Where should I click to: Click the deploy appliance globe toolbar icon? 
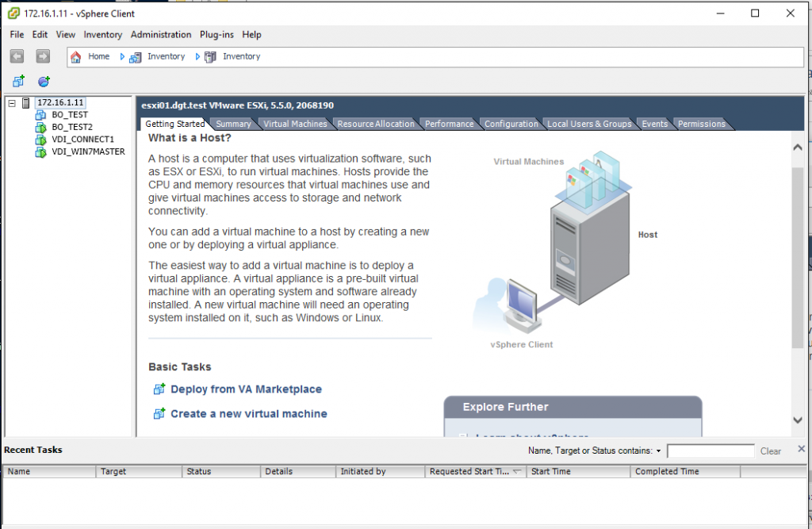tap(44, 81)
